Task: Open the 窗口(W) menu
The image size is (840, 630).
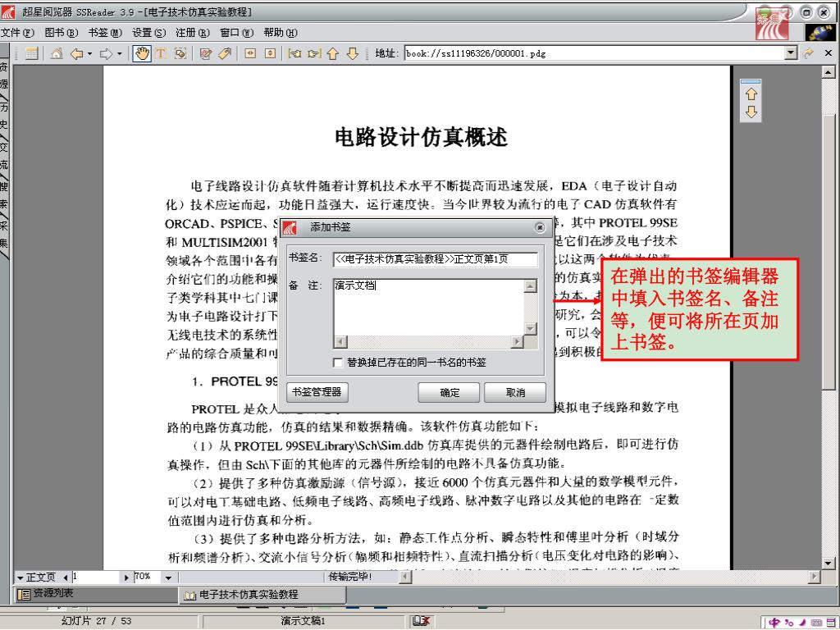Action: pyautogui.click(x=236, y=33)
